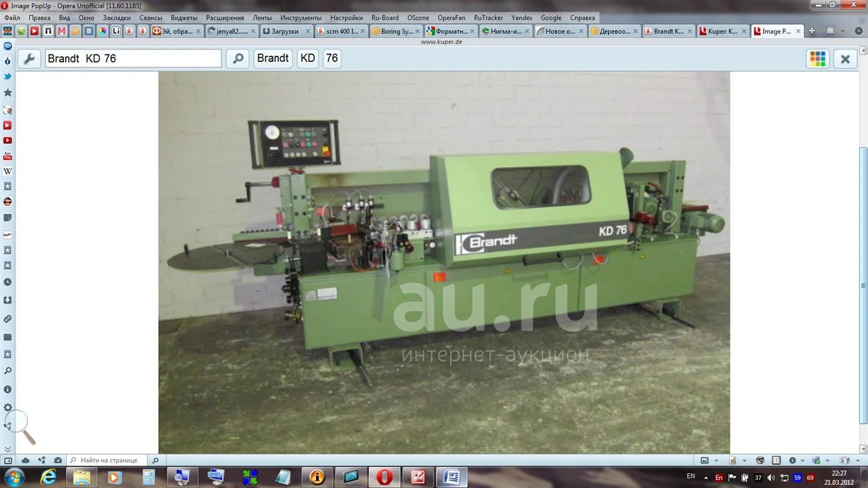Open the Twitter panel in the sidebar
This screenshot has height=488, width=868.
coord(7,77)
